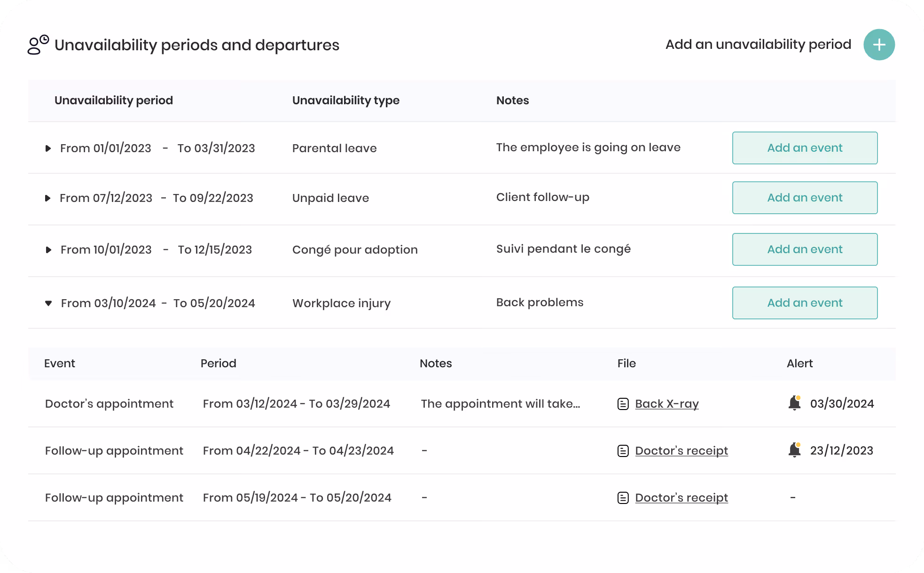This screenshot has height=573, width=924.
Task: Expand the Congé pour adoption row
Action: 48,250
